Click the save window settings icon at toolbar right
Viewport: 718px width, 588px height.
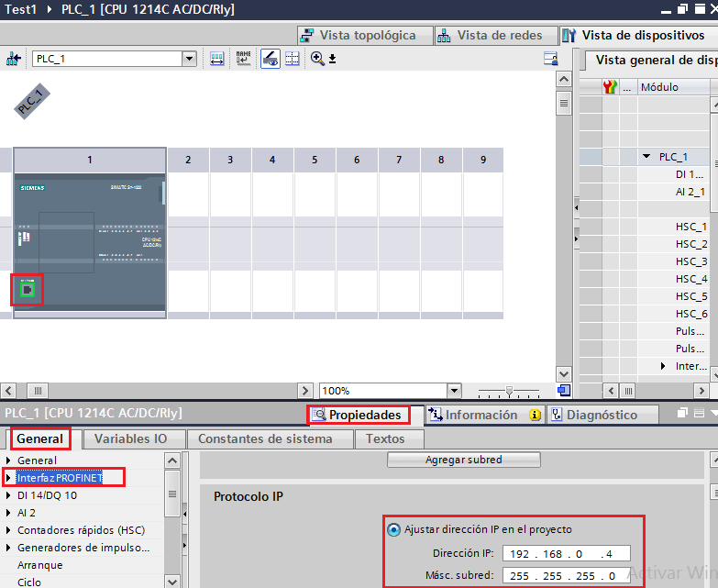[x=550, y=59]
